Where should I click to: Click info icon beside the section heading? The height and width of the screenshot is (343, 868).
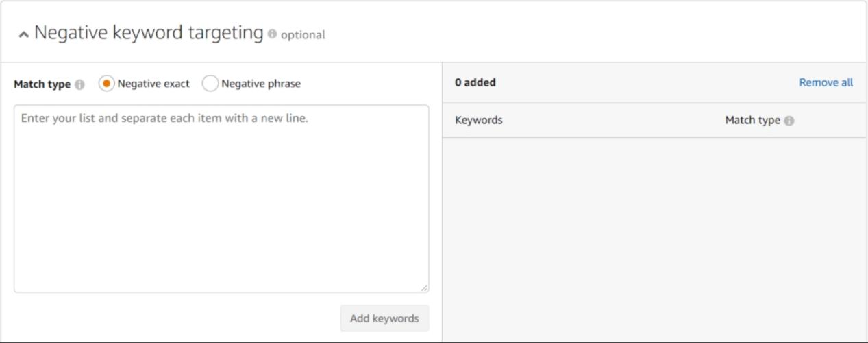click(273, 34)
